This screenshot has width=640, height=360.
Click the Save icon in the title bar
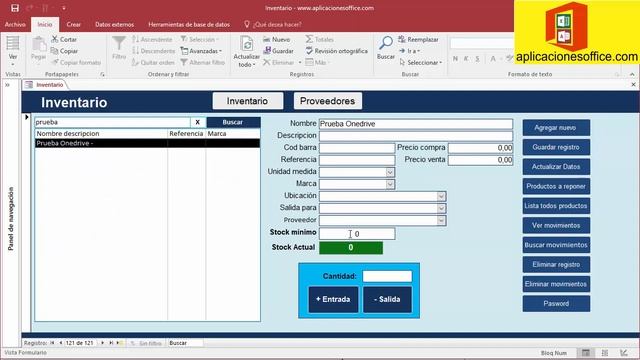[15, 8]
